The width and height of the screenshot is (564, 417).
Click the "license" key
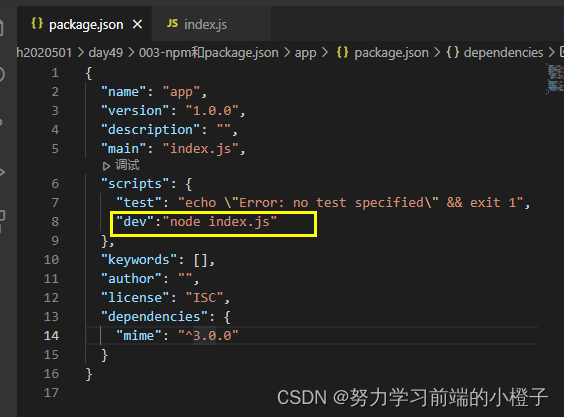(135, 298)
